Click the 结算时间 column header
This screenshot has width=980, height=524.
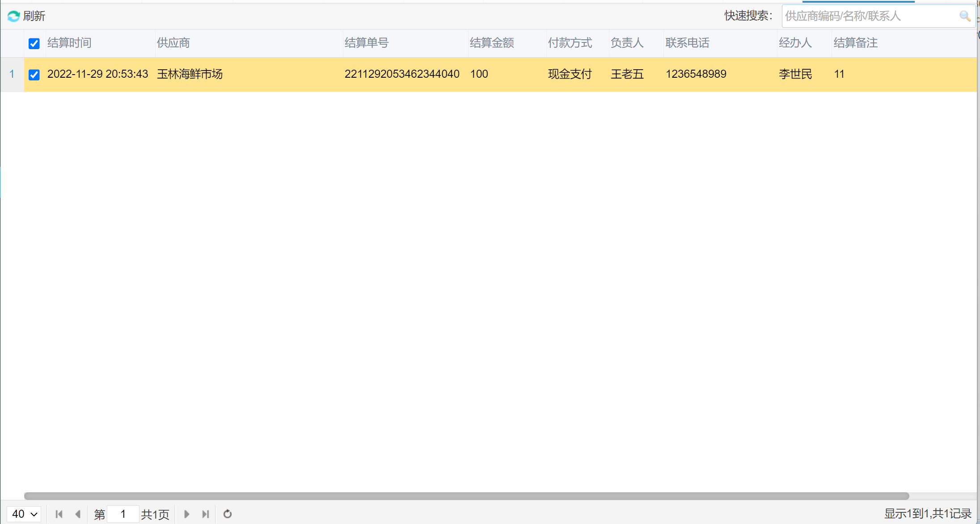[x=69, y=43]
